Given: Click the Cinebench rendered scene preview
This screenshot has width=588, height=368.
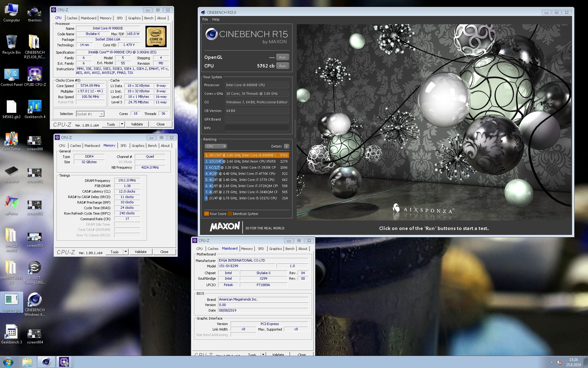Looking at the screenshot, I should [x=434, y=122].
